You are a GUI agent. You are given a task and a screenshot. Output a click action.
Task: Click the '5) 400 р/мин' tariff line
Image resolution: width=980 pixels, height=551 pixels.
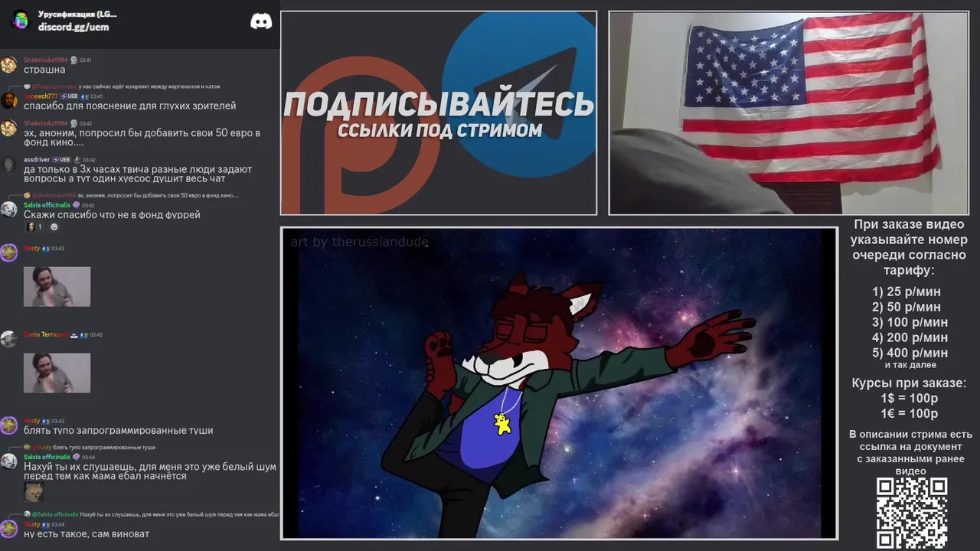pyautogui.click(x=910, y=353)
